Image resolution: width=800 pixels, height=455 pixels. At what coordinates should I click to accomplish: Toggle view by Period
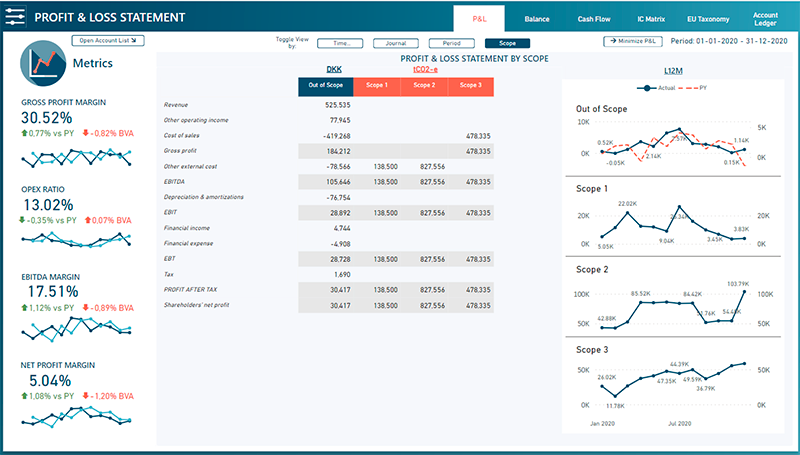coord(451,43)
